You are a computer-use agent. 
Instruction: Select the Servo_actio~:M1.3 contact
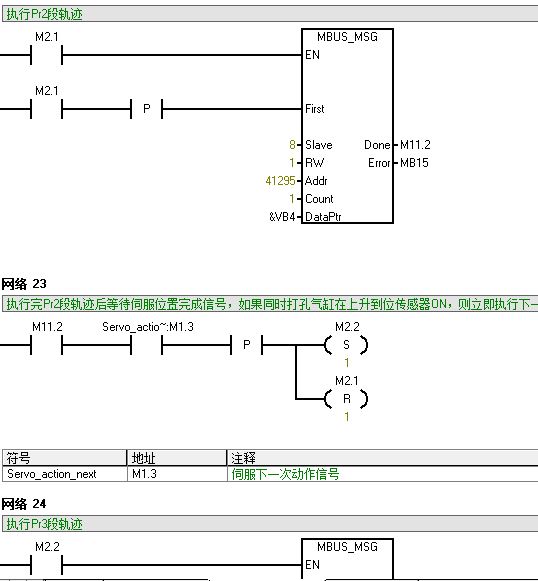click(x=147, y=345)
